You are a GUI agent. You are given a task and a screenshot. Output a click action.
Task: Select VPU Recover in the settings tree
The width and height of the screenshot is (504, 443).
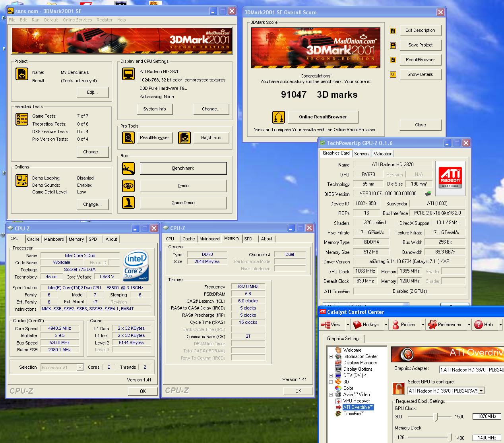[356, 401]
